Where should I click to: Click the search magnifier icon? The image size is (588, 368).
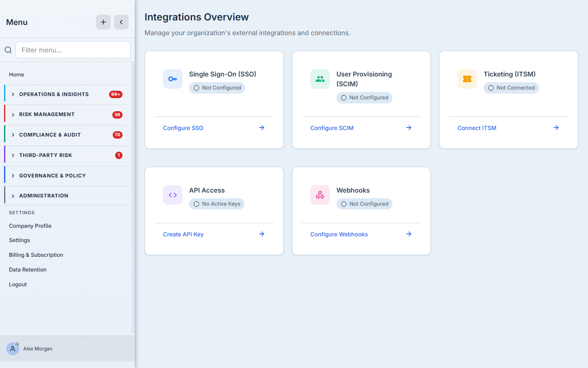click(8, 50)
